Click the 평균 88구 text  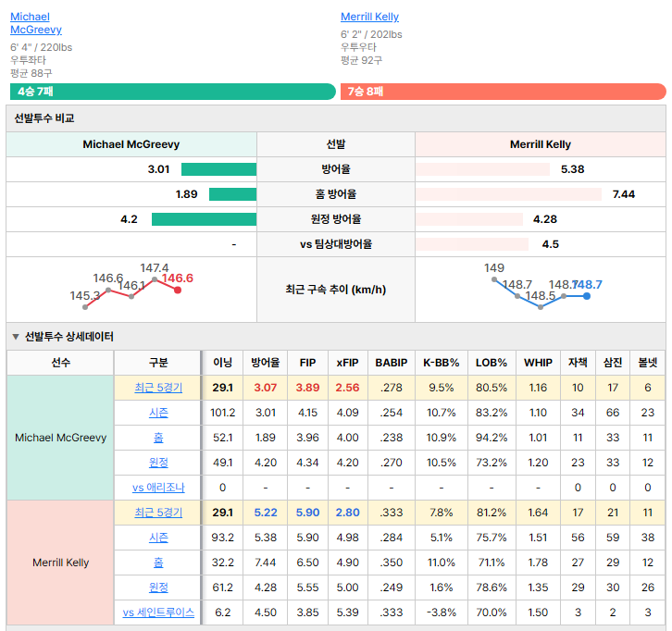[31, 73]
